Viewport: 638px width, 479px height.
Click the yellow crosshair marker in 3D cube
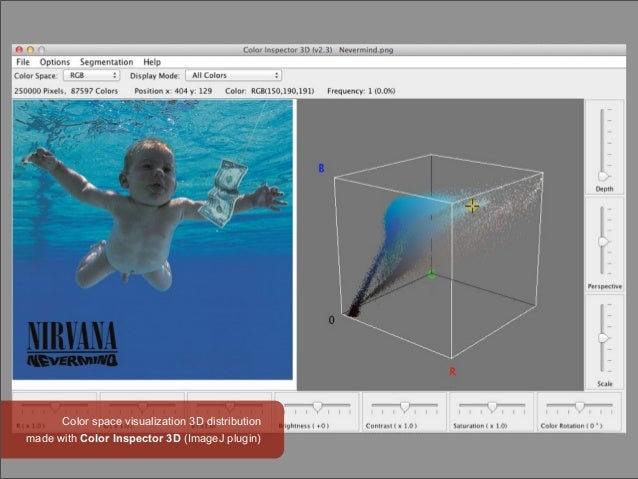tap(472, 206)
